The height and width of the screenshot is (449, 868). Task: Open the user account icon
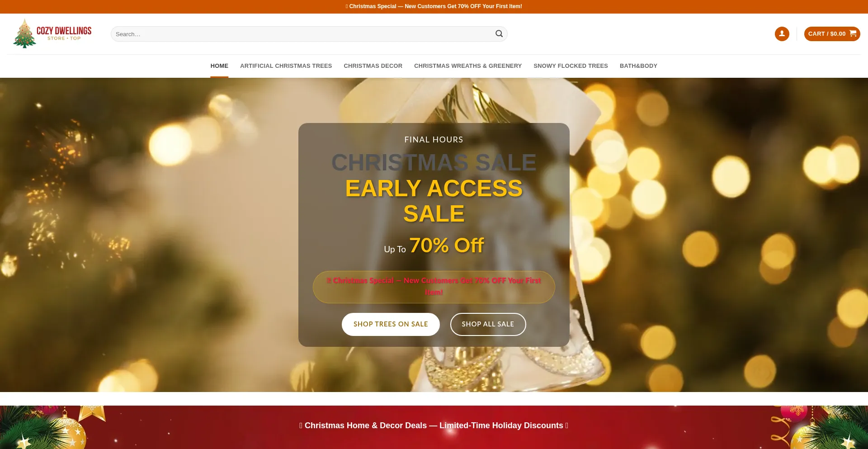782,34
